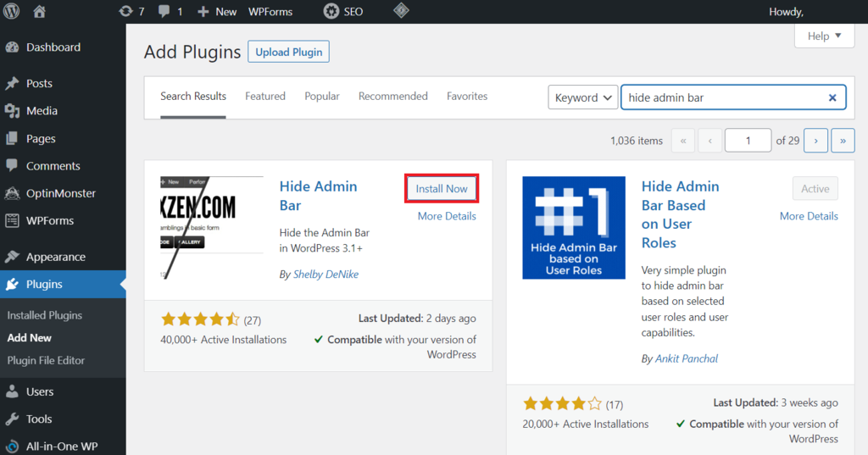Click the current page number field

pyautogui.click(x=748, y=141)
